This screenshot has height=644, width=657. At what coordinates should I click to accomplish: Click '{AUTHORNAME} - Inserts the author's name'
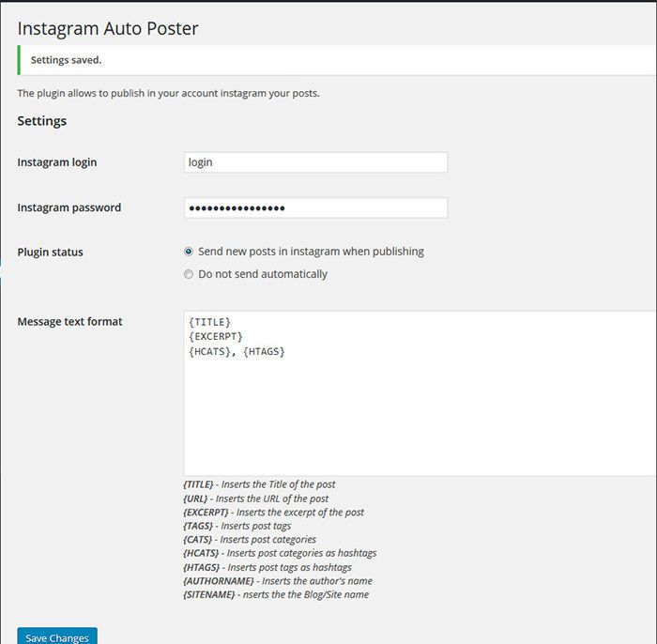tap(278, 581)
